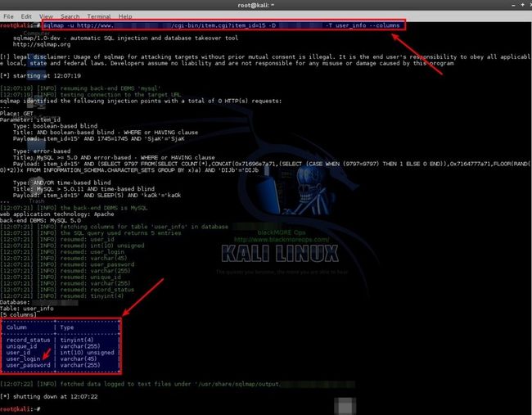This screenshot has width=532, height=415.
Task: Click the 'Column' table header
Action: coord(16,327)
